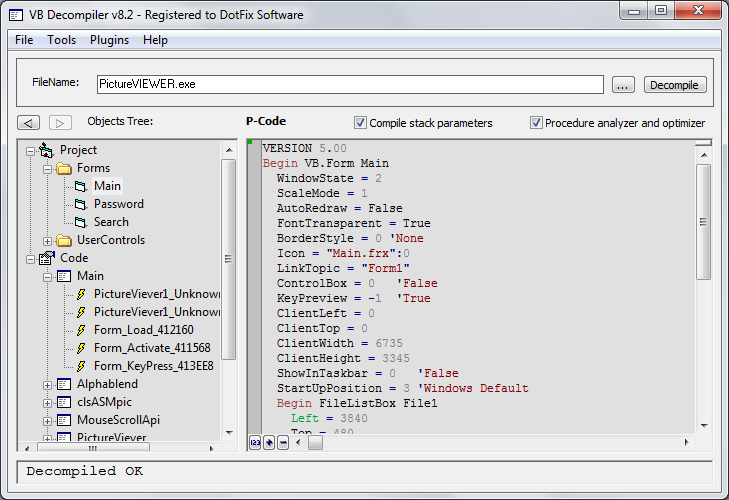Click the forward navigation arrow button
The height and width of the screenshot is (500, 729).
(x=60, y=123)
